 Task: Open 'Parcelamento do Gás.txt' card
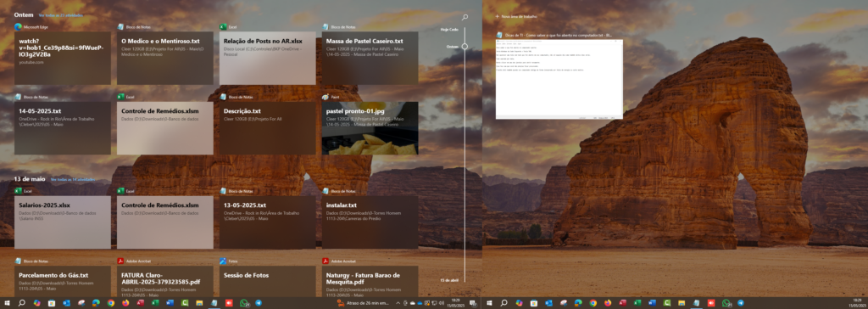click(x=63, y=281)
